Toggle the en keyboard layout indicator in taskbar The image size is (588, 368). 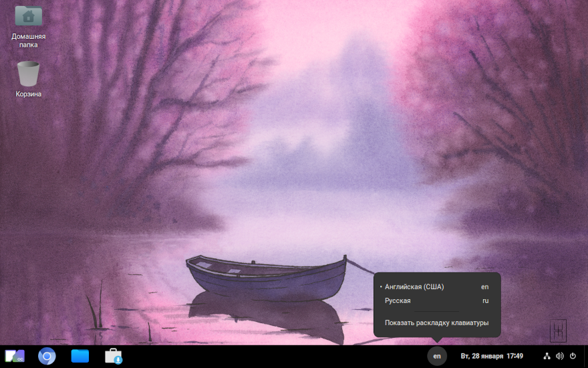coord(437,356)
